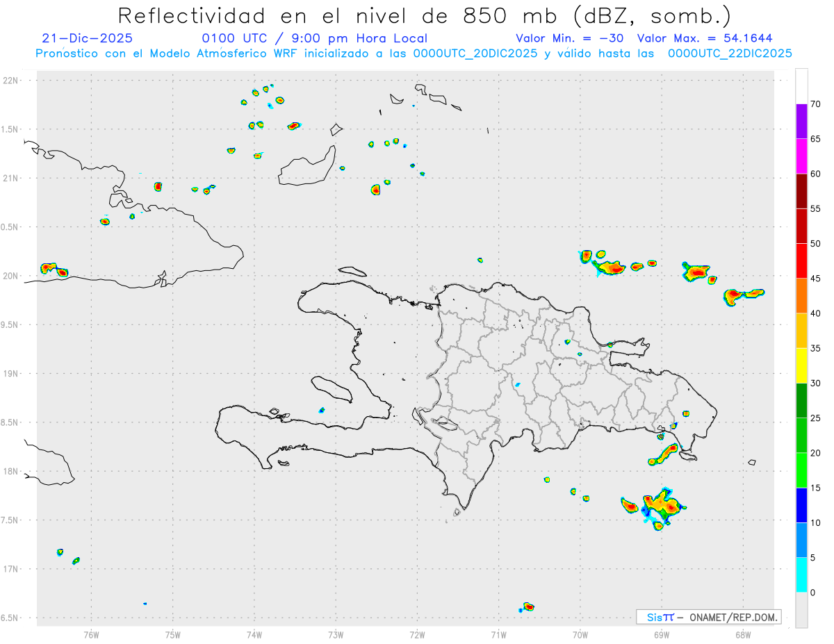Click the "40" colorbar label

point(815,313)
